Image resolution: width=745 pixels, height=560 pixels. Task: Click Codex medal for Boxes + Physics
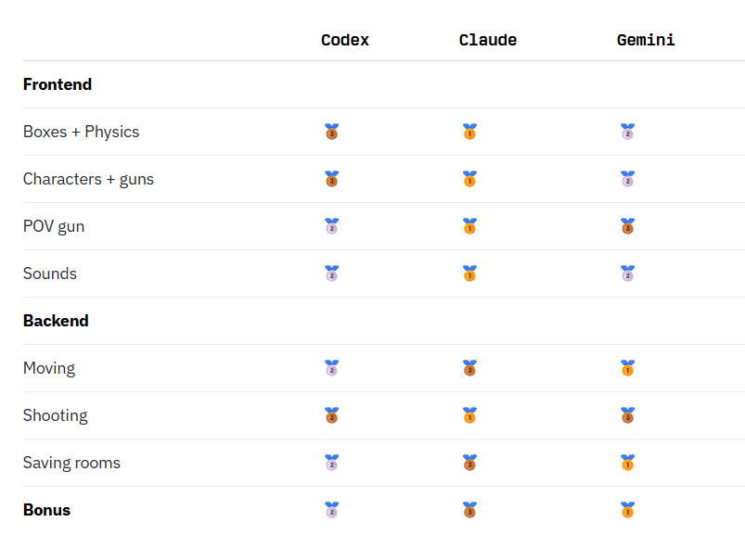pyautogui.click(x=331, y=132)
